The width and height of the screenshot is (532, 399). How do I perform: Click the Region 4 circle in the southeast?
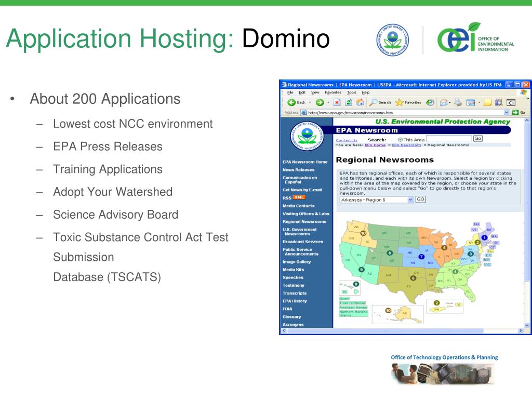pyautogui.click(x=456, y=271)
